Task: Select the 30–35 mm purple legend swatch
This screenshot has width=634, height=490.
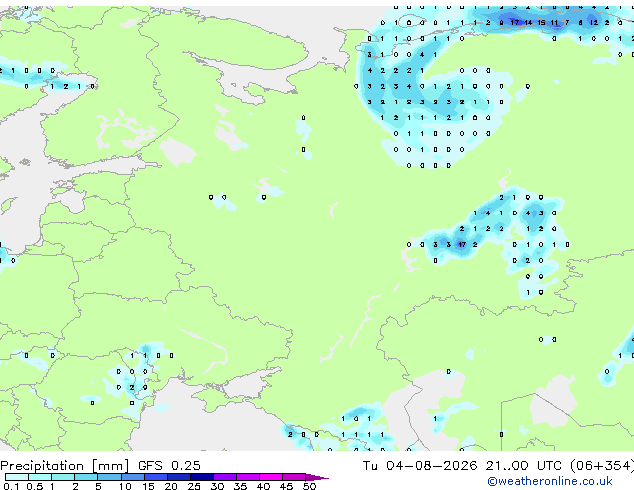Action: pyautogui.click(x=225, y=477)
